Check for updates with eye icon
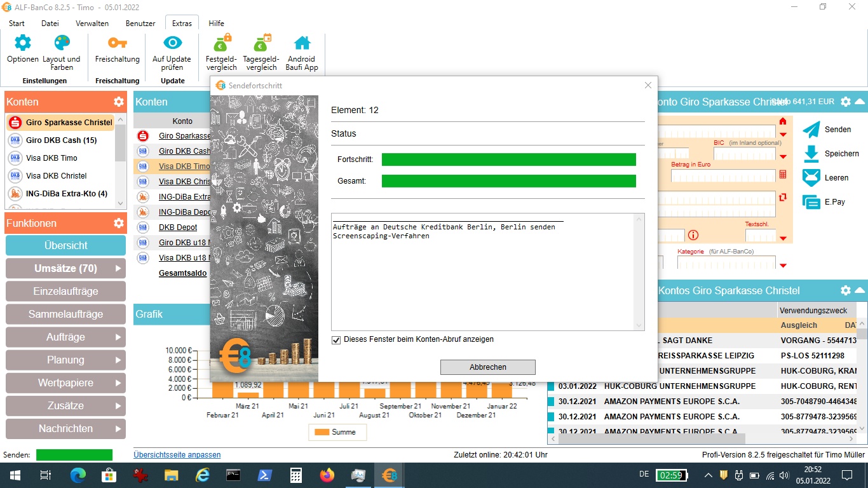 click(x=172, y=43)
